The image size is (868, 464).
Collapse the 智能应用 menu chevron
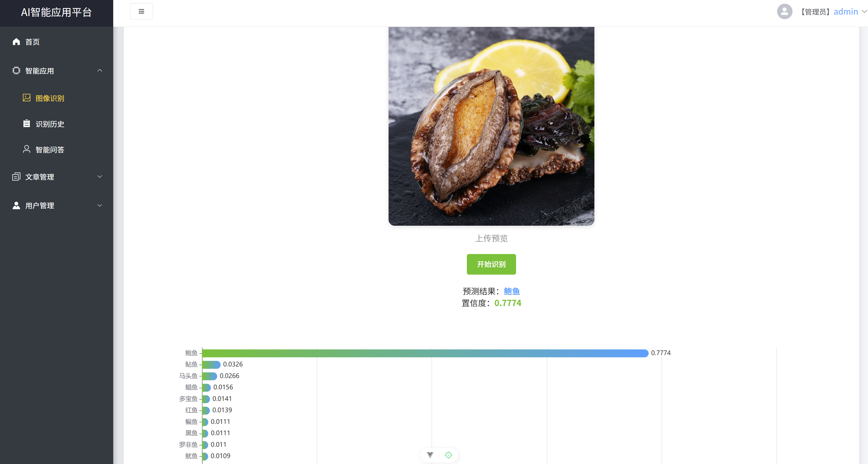tap(100, 70)
